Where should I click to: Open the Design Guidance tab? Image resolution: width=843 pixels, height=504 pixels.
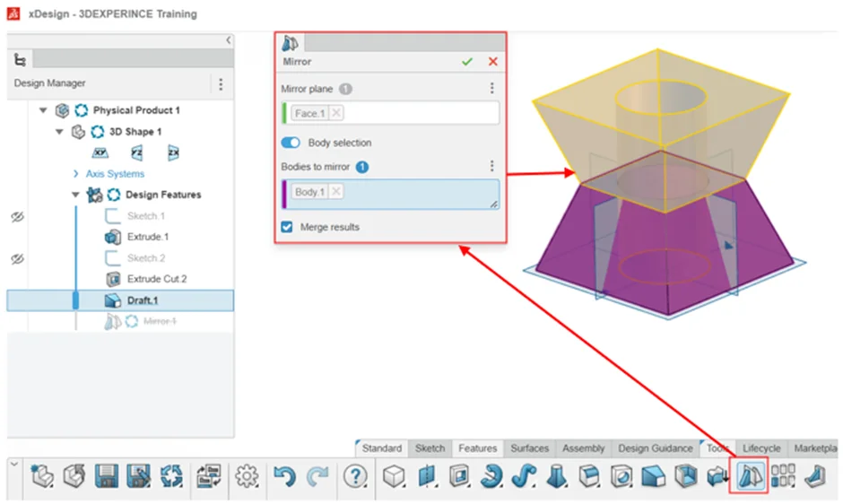[656, 448]
